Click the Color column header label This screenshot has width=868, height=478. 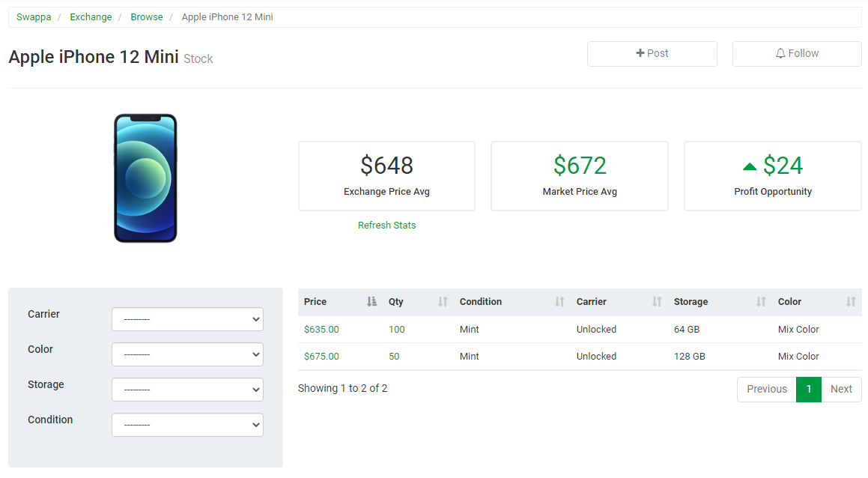789,302
